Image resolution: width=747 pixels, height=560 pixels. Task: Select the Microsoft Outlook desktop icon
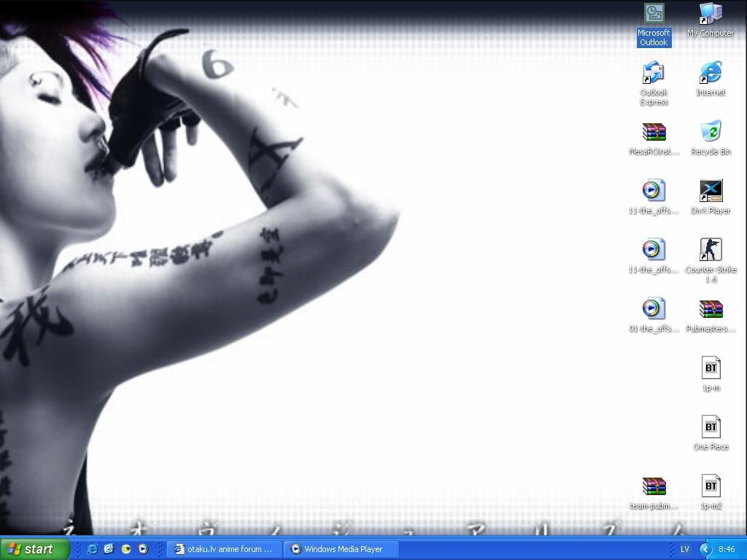click(x=654, y=25)
